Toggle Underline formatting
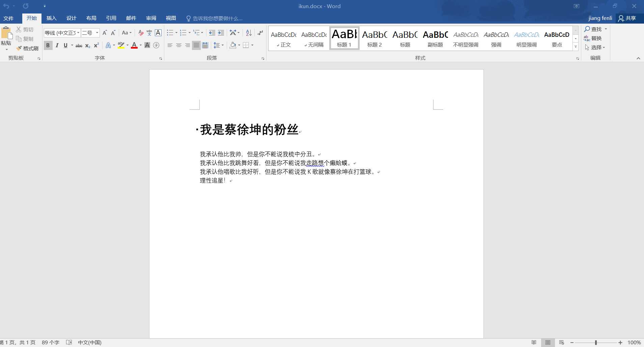The height and width of the screenshot is (347, 644). click(x=65, y=45)
